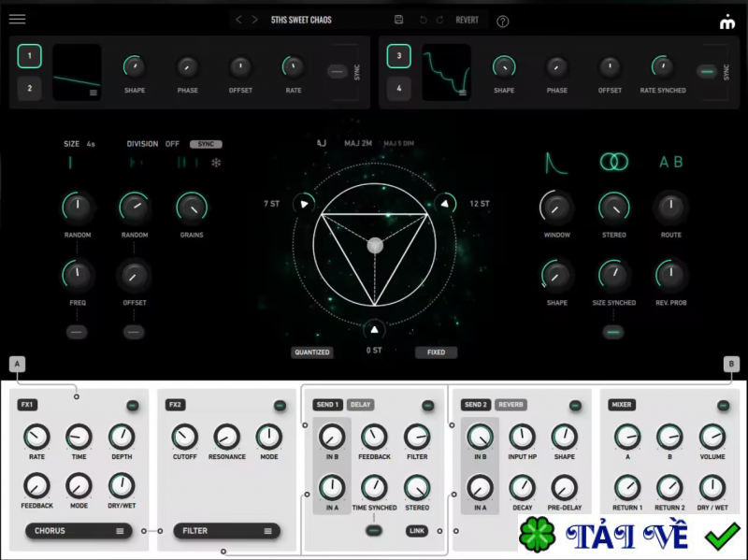
Task: Select LFO tab 1
Action: [29, 56]
